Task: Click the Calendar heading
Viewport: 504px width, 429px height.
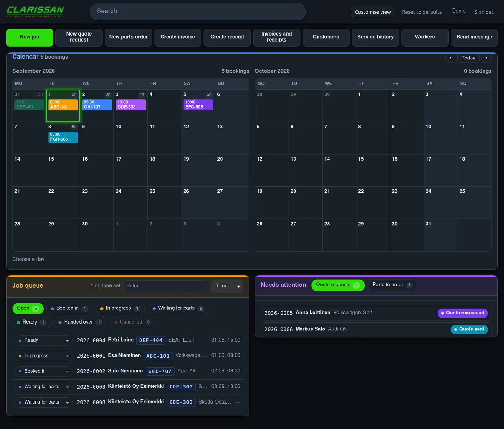Action: [x=25, y=57]
